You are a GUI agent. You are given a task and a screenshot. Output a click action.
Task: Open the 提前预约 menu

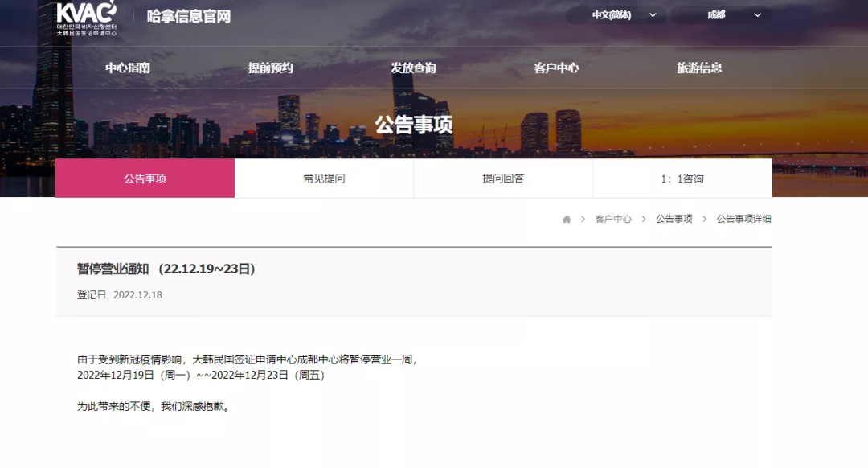(272, 68)
